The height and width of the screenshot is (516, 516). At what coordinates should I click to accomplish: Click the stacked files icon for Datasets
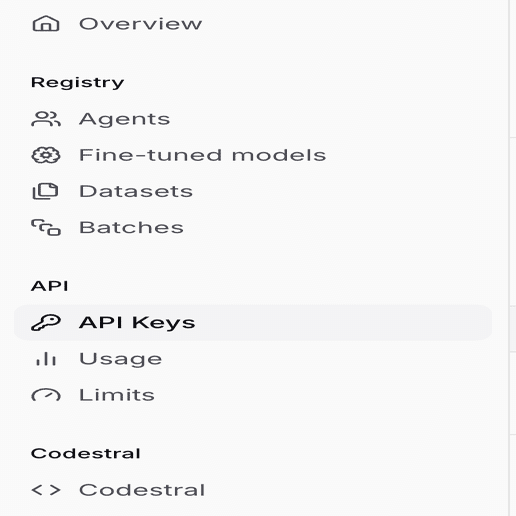[x=45, y=191]
